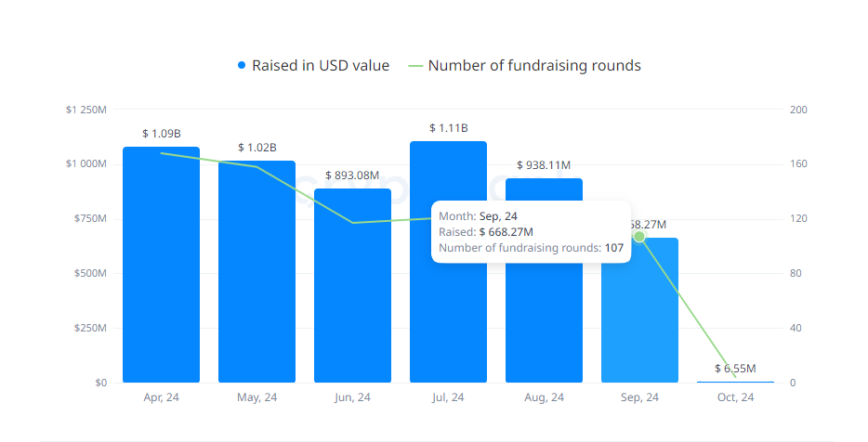Click the $ 893.08M data label

click(x=352, y=175)
